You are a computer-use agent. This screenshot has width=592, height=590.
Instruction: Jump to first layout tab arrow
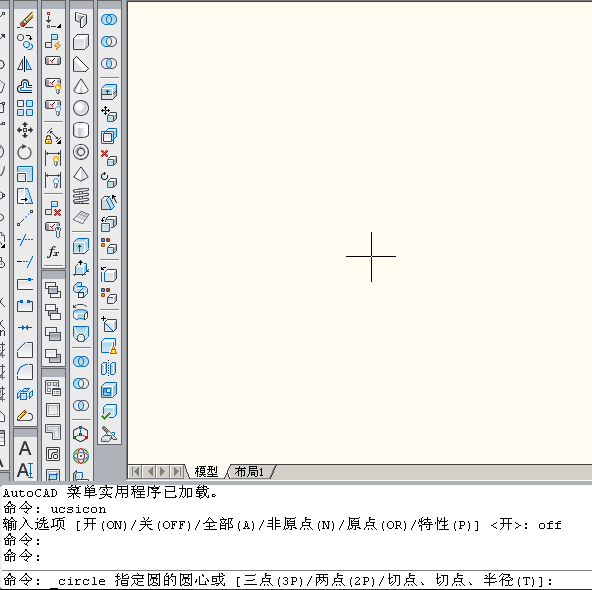135,471
